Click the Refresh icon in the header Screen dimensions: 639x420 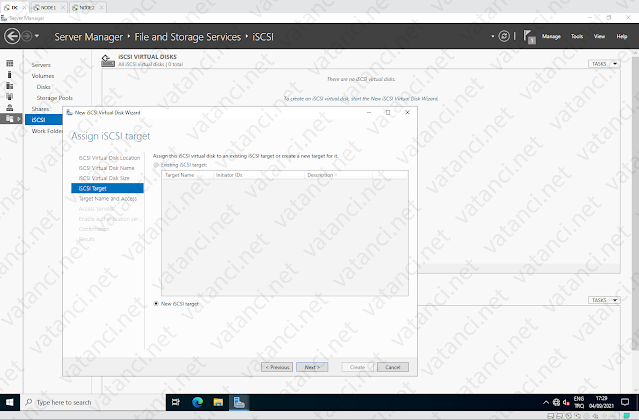coord(504,36)
